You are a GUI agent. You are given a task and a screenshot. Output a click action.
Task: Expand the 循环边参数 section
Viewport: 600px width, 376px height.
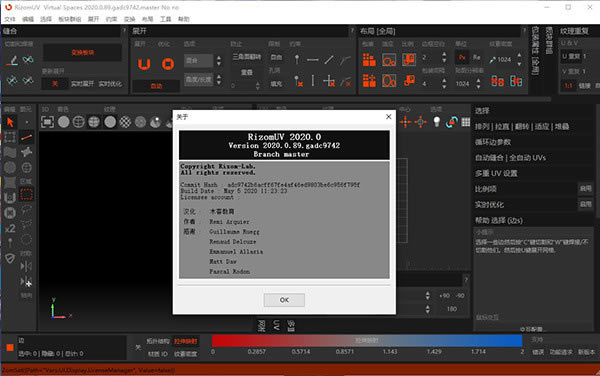493,142
